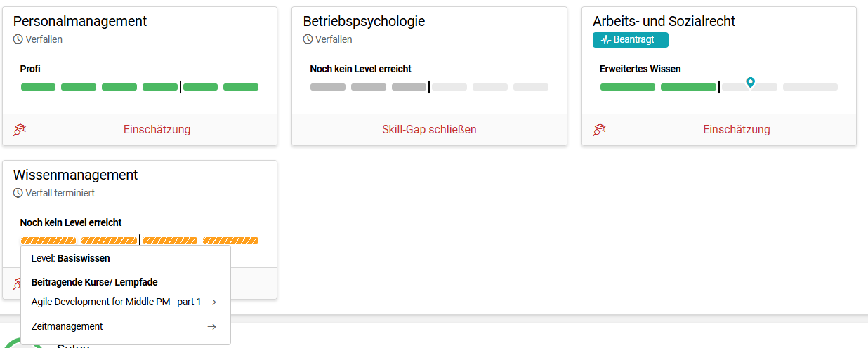
Task: Open Einschätzung for Arbeits- und Sozialrecht
Action: 737,130
